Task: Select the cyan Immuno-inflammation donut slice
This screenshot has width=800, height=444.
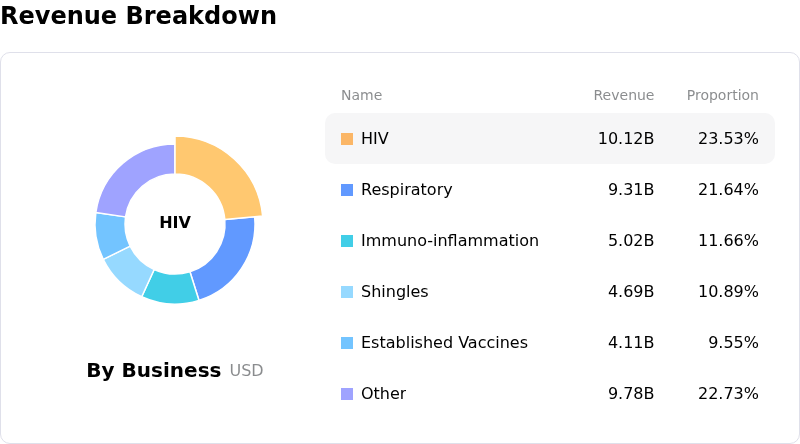Action: (x=171, y=288)
